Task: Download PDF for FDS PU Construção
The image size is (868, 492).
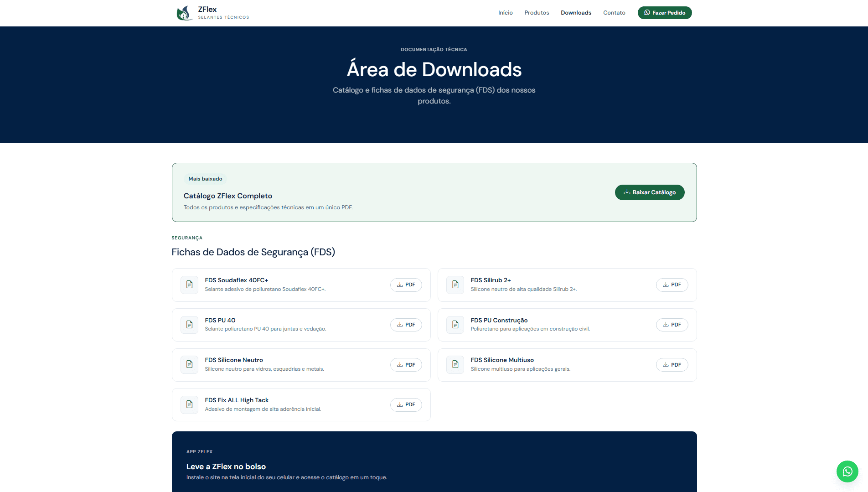Action: click(672, 325)
